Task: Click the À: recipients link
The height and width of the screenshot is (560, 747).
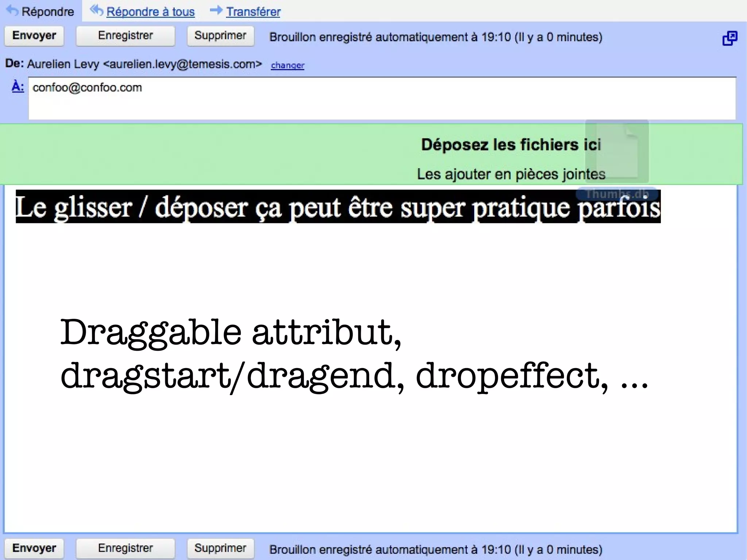Action: (18, 87)
